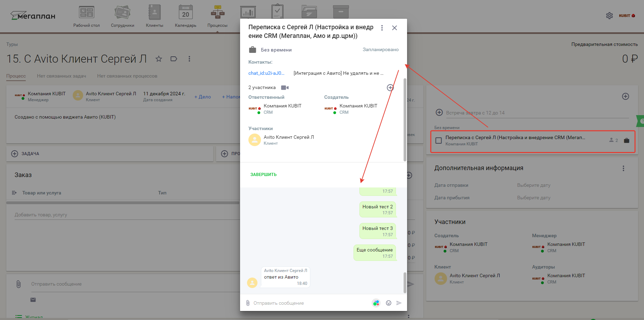Click Встреча завтра с 12 до 14 field

(x=537, y=113)
